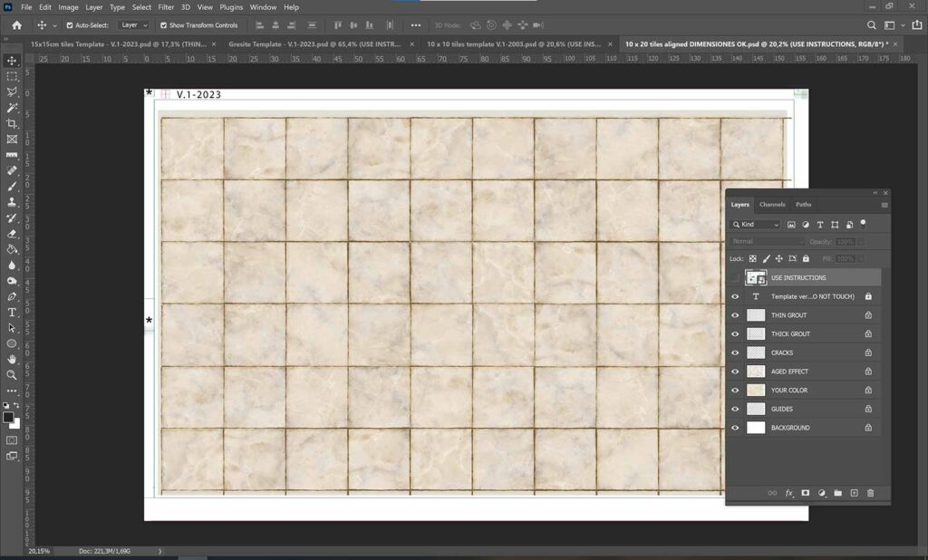Create a new group folder
The height and width of the screenshot is (560, 928).
pyautogui.click(x=837, y=493)
